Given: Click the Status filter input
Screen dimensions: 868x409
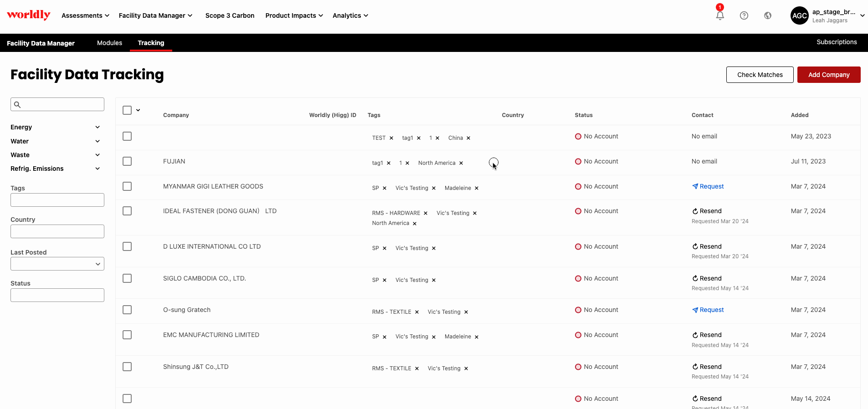Looking at the screenshot, I should click(x=57, y=295).
